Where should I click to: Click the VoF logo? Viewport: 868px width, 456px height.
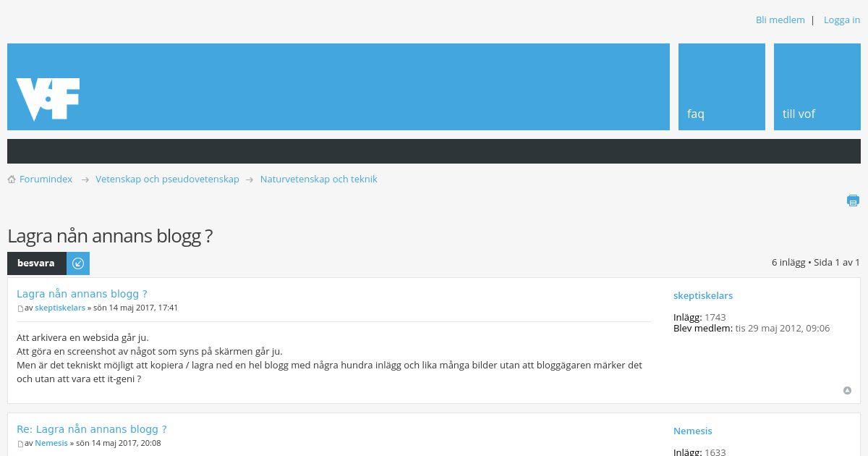[x=48, y=99]
